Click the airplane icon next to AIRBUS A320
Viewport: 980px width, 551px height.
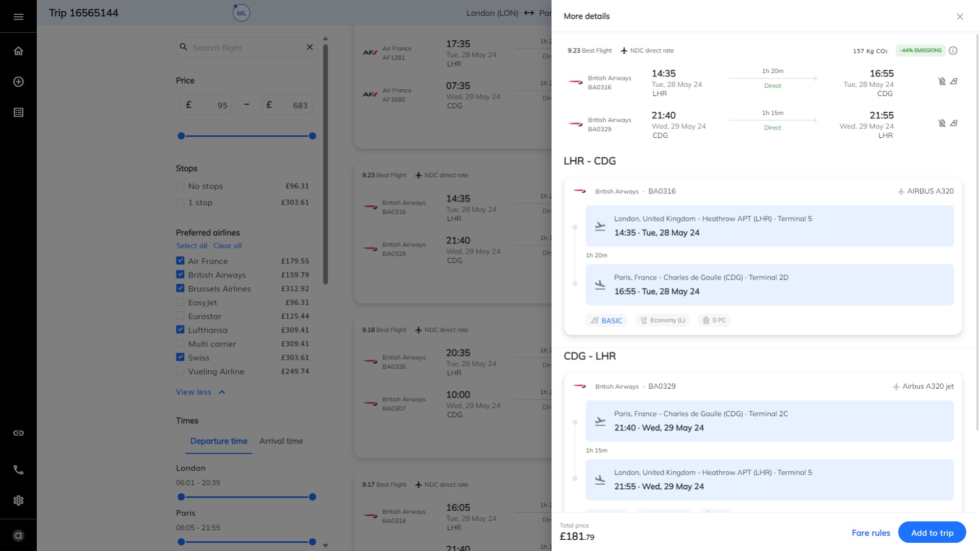(x=901, y=191)
